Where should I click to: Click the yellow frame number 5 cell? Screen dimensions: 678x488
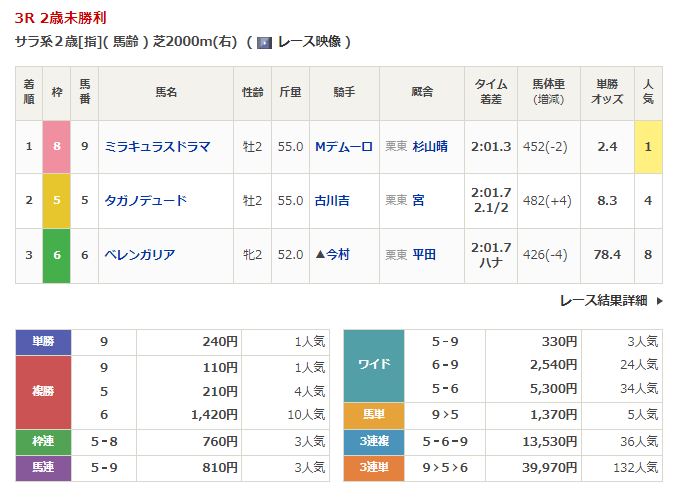click(57, 201)
